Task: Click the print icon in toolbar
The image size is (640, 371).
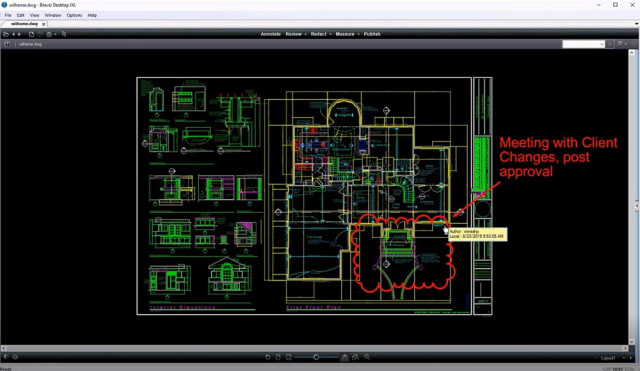Action: tap(49, 34)
